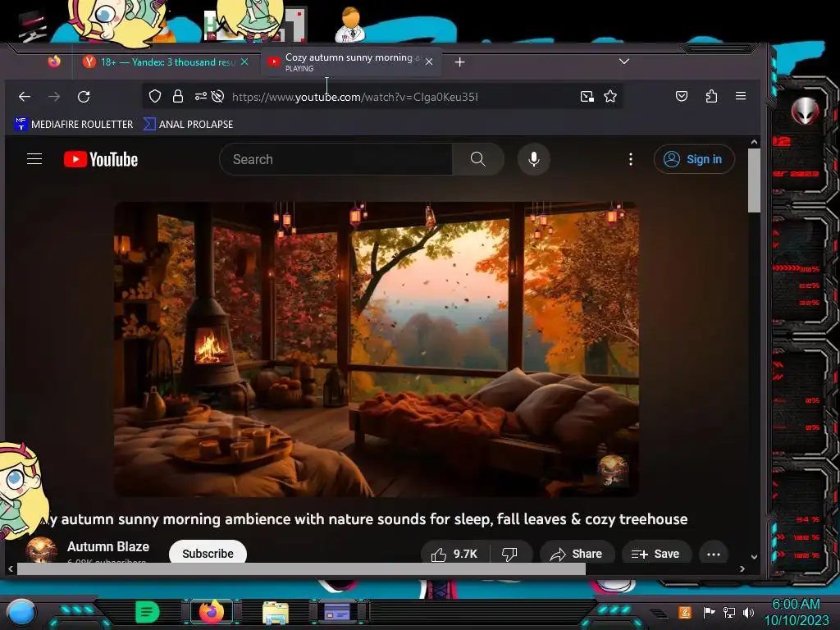Expand the list all tabs dropdown
The width and height of the screenshot is (840, 630).
point(624,62)
